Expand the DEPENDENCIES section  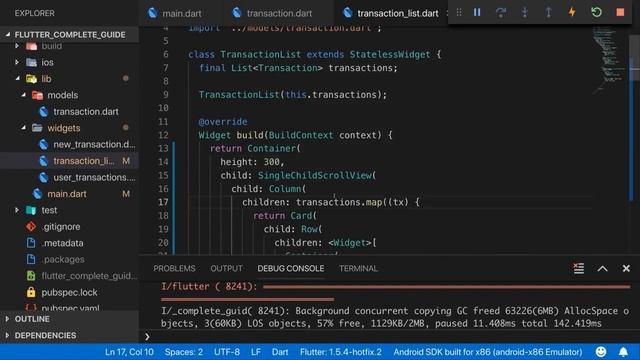pos(69,335)
